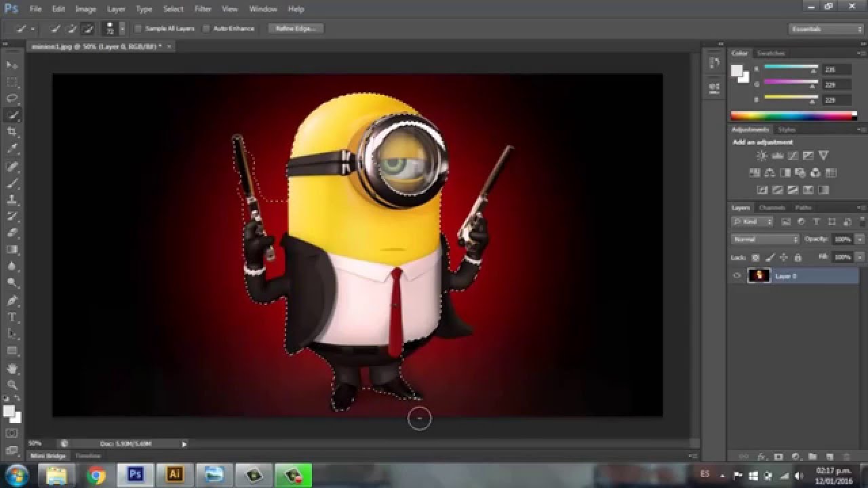Select the Brush tool
The height and width of the screenshot is (488, 868).
(x=12, y=183)
